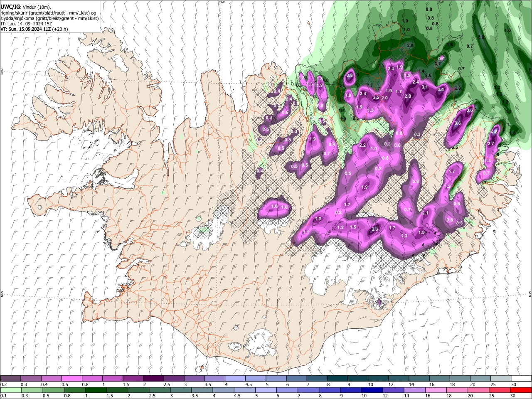Choose the bright pink 0.5 mm snow swatch
This screenshot has width=532, height=399.
coord(71,379)
